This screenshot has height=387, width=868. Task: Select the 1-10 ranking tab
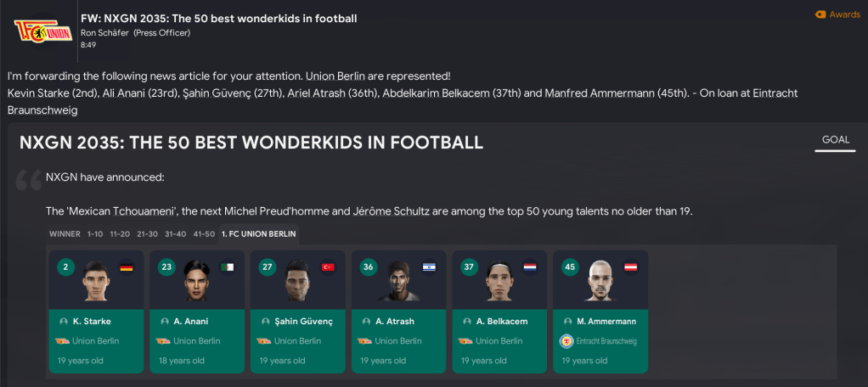95,233
